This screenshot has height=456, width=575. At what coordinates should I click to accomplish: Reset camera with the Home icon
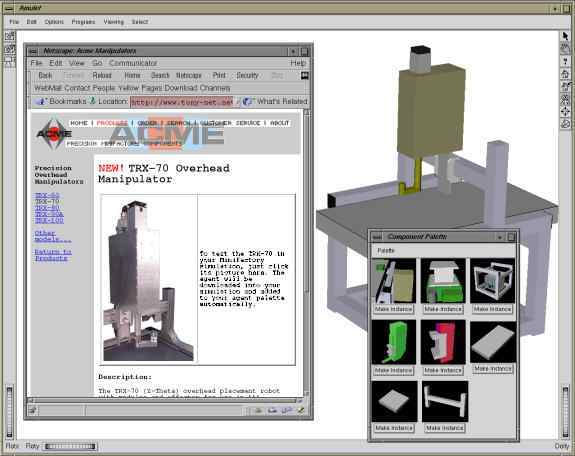point(565,74)
